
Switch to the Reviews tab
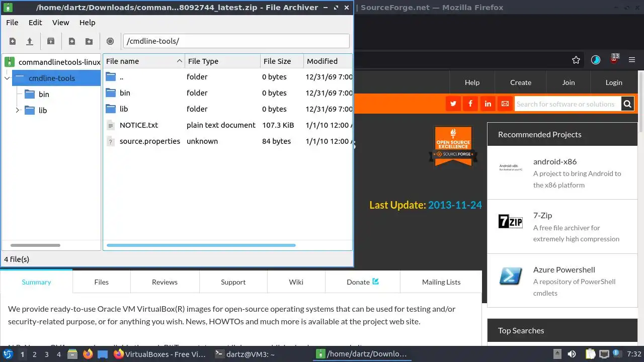click(x=165, y=282)
